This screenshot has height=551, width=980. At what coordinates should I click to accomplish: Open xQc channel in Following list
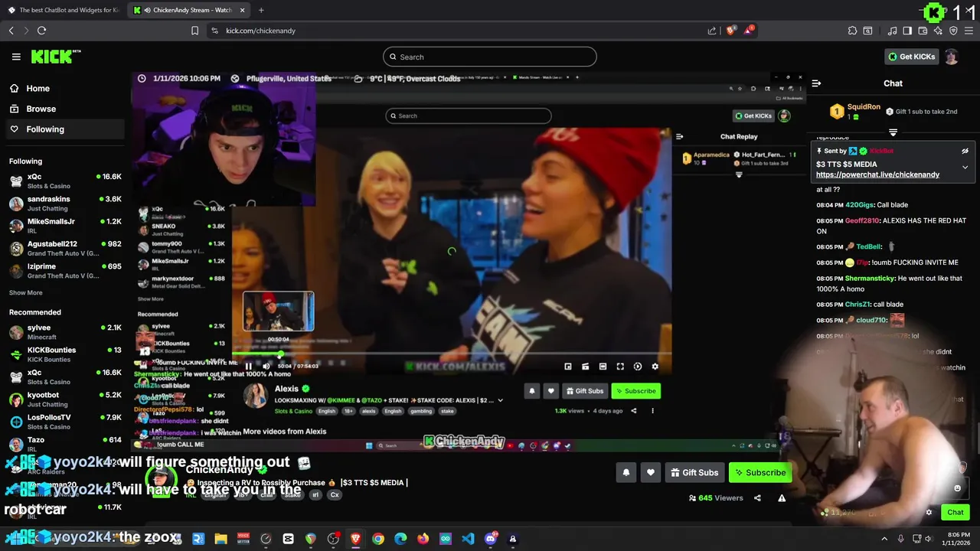(x=65, y=181)
